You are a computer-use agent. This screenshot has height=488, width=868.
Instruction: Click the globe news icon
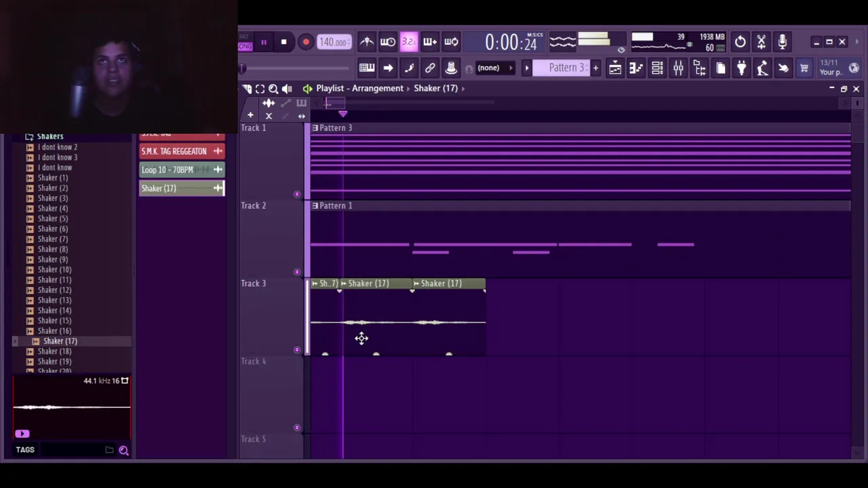854,68
